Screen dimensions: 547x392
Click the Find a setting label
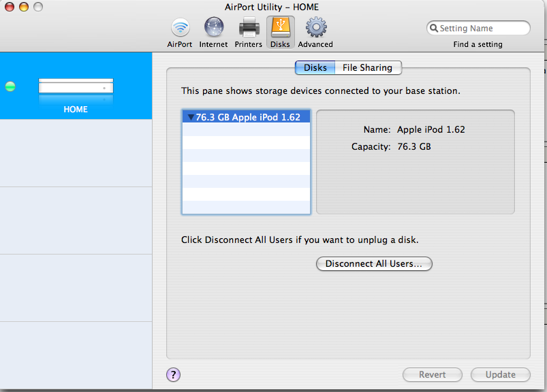478,44
